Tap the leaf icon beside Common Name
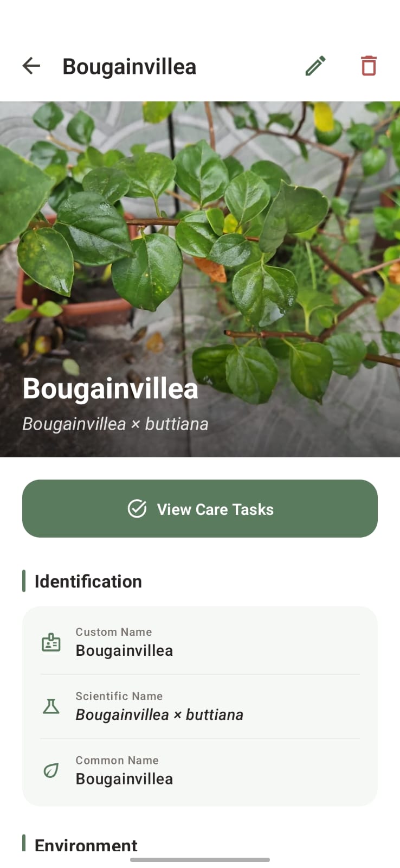The image size is (400, 868). pyautogui.click(x=51, y=770)
